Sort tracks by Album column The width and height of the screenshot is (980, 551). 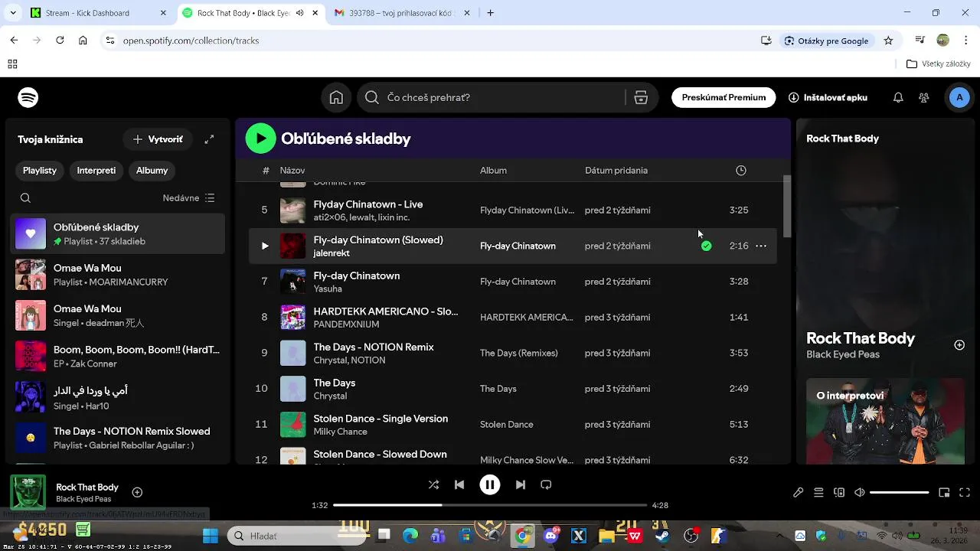493,170
